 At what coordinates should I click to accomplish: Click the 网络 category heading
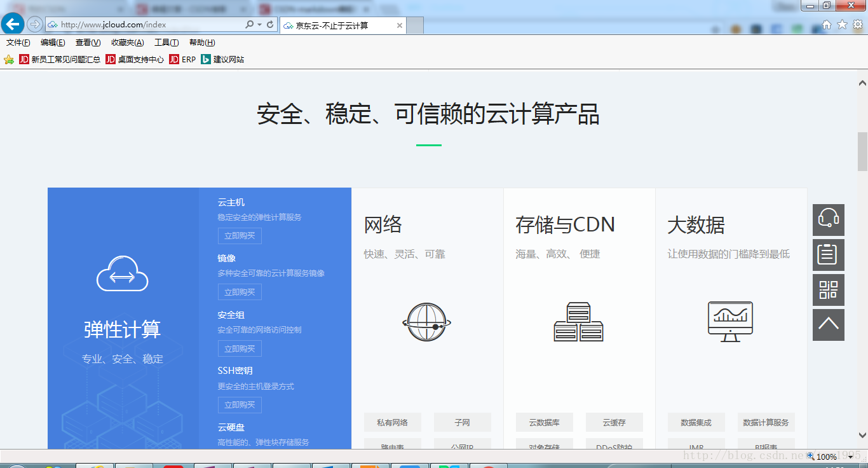tap(383, 225)
